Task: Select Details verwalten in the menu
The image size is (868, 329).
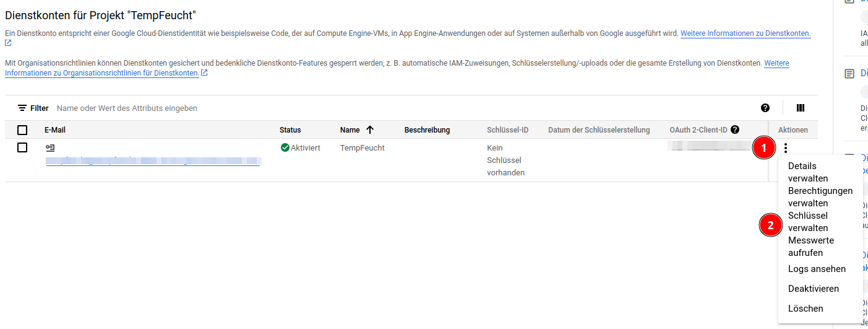Action: [808, 172]
